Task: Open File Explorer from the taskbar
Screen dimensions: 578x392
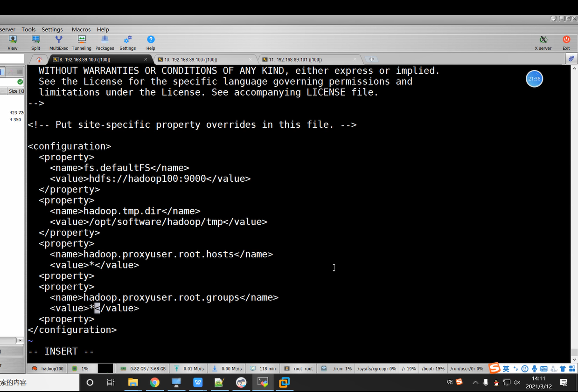Action: pos(133,383)
